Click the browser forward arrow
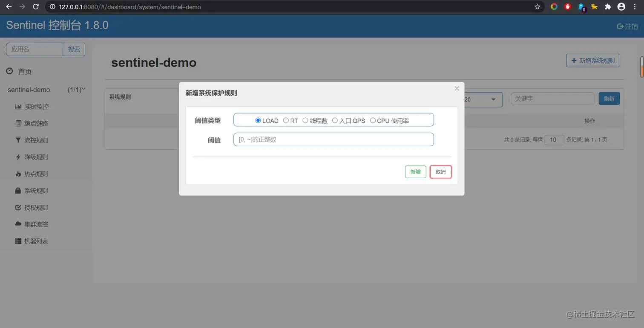The width and height of the screenshot is (644, 328). tap(22, 7)
